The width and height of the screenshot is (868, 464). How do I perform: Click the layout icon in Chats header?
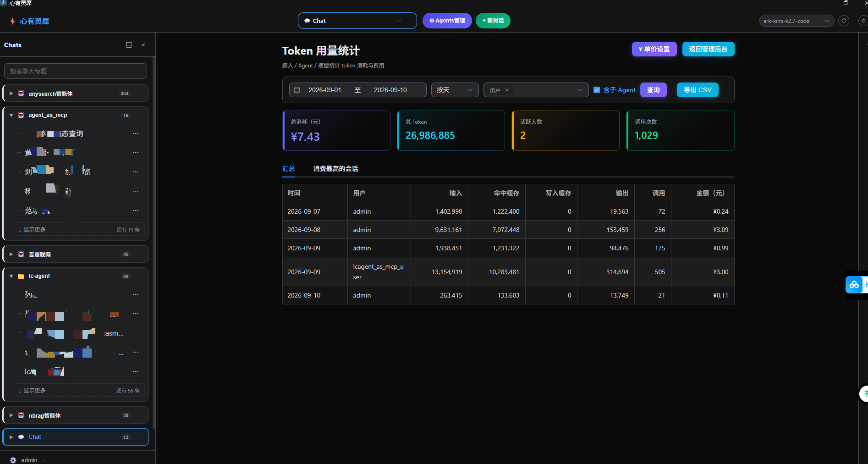pos(129,45)
